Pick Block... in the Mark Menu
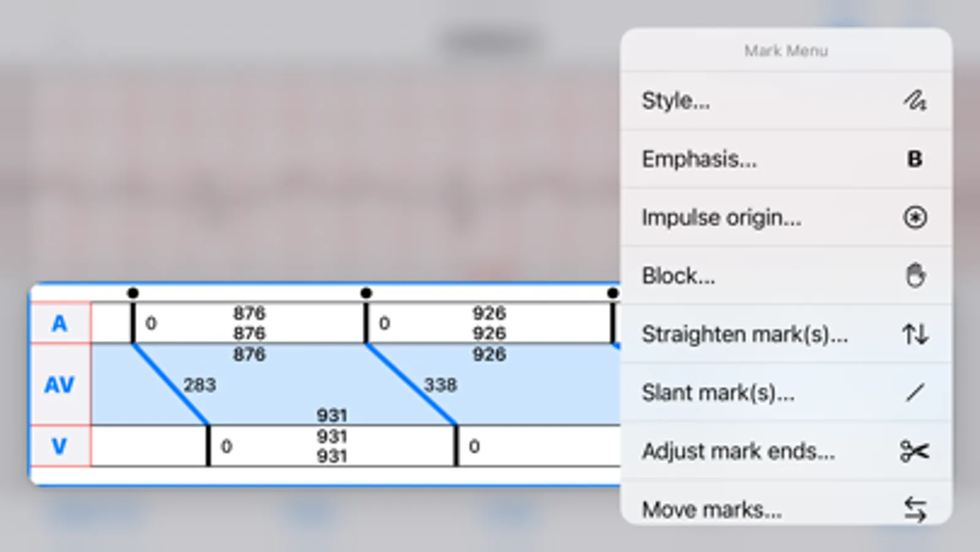Image resolution: width=980 pixels, height=552 pixels. [678, 275]
